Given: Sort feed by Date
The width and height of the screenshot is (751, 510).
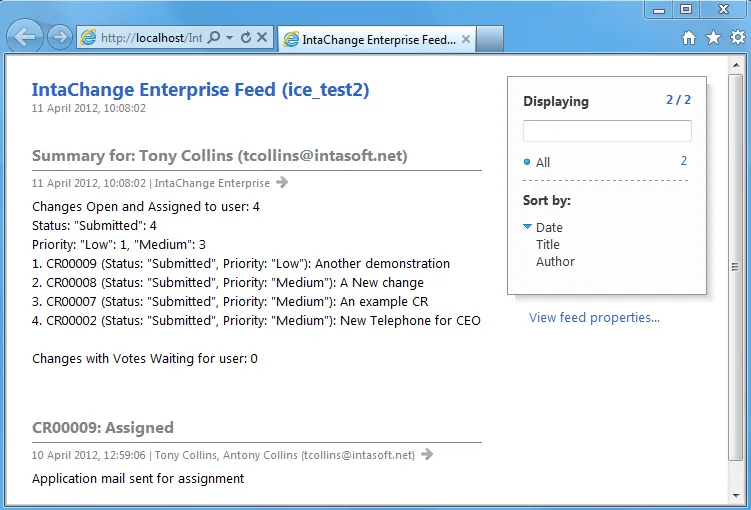Looking at the screenshot, I should click(x=549, y=227).
